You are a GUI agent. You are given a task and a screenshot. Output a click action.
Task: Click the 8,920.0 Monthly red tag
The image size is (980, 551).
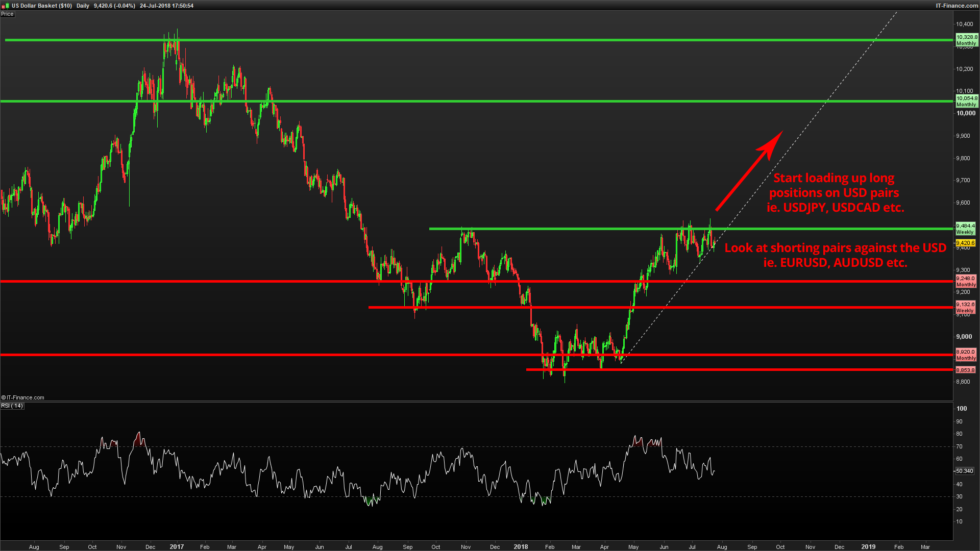coord(966,355)
